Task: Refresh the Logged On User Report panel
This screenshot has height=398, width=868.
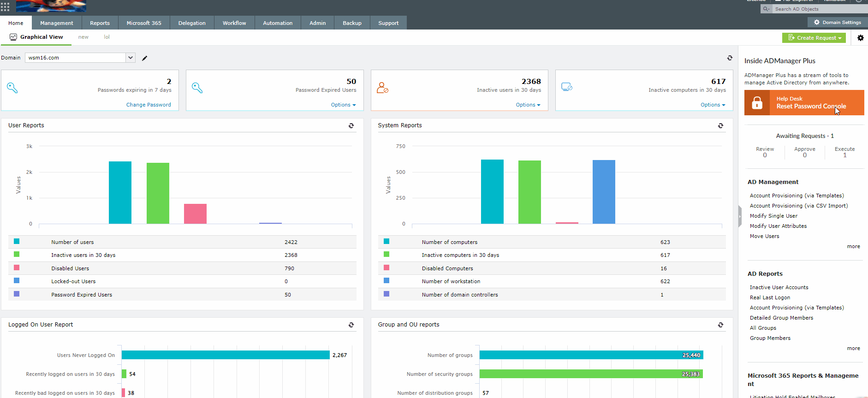Action: pyautogui.click(x=351, y=325)
